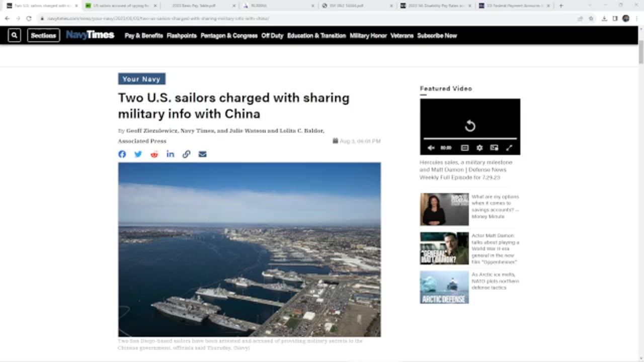Open 'Actor Matt Damon talks' video link
Image resolution: width=644 pixels, height=362 pixels.
[x=495, y=249]
